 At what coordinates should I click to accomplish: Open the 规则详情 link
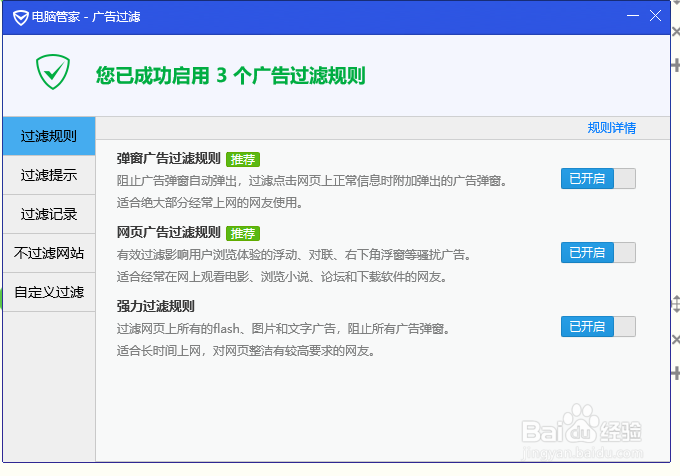(x=611, y=128)
